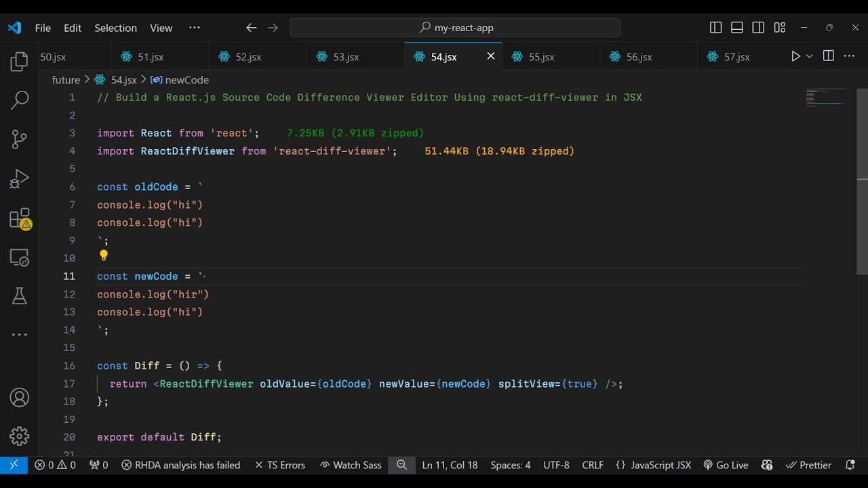Show additional activity bar views
Image resolution: width=868 pixels, height=488 pixels.
tap(19, 334)
